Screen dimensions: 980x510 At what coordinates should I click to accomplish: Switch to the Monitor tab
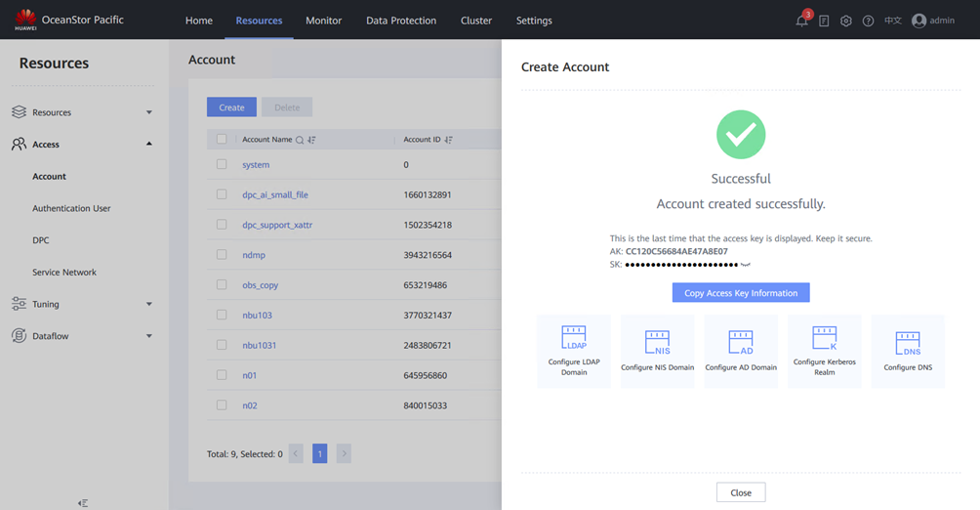point(323,21)
